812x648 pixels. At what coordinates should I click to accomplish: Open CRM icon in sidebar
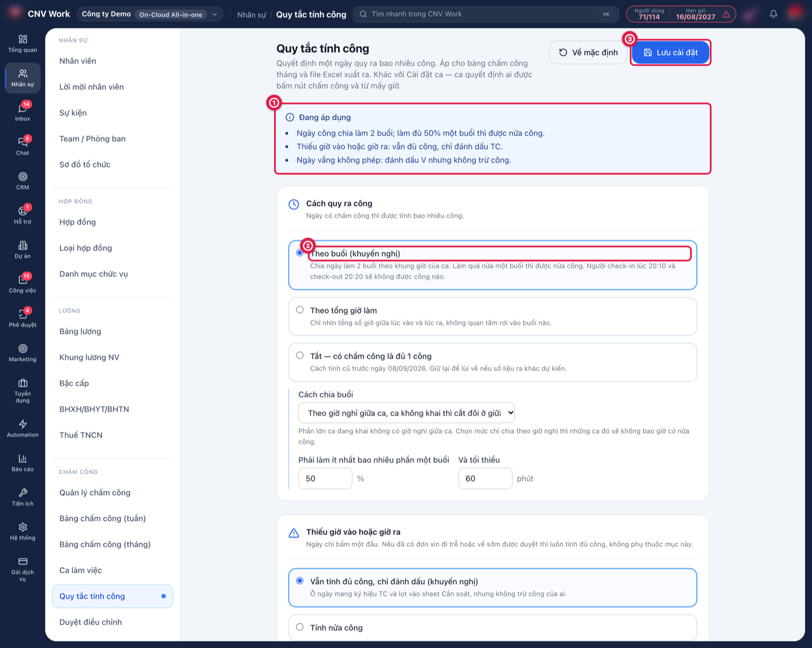(22, 181)
